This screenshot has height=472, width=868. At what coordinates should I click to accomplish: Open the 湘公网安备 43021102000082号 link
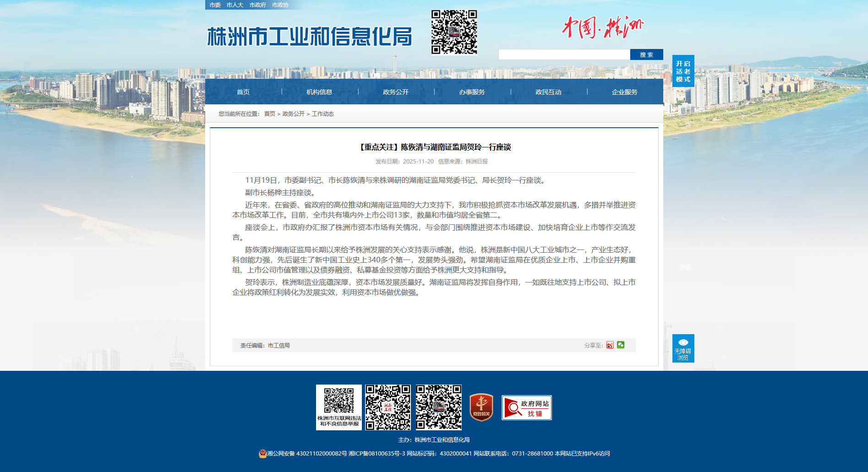[x=307, y=454]
